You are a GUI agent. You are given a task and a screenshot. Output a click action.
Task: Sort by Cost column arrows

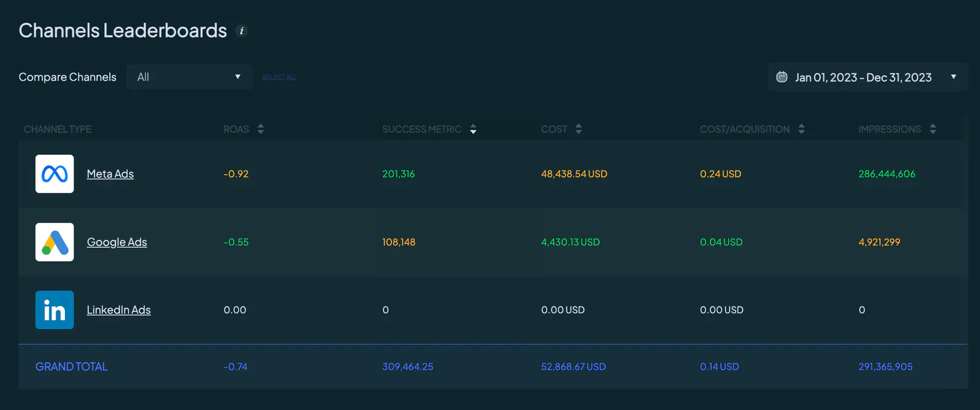tap(579, 129)
